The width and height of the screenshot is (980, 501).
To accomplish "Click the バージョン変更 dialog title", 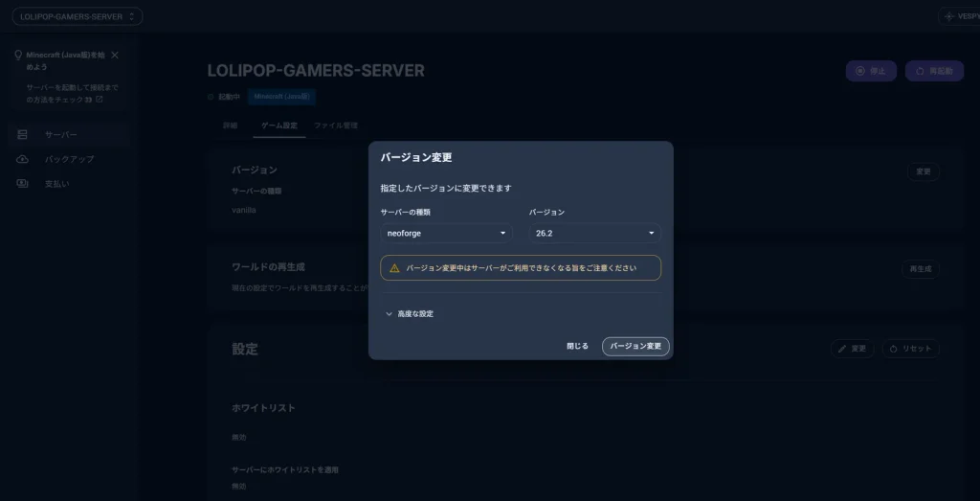I will coord(416,158).
